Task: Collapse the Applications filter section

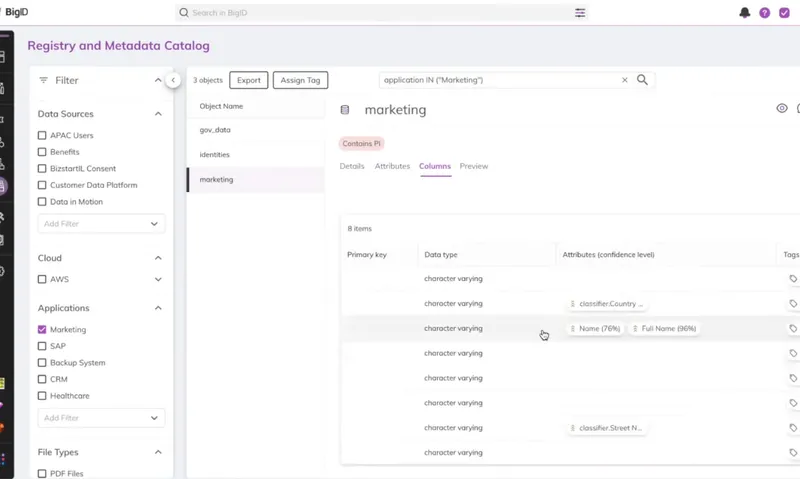Action: pos(158,308)
